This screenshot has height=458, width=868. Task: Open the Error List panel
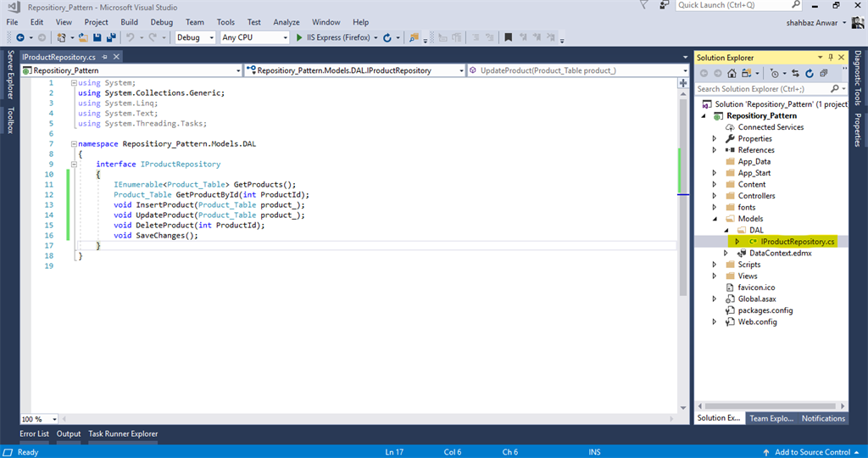click(34, 434)
